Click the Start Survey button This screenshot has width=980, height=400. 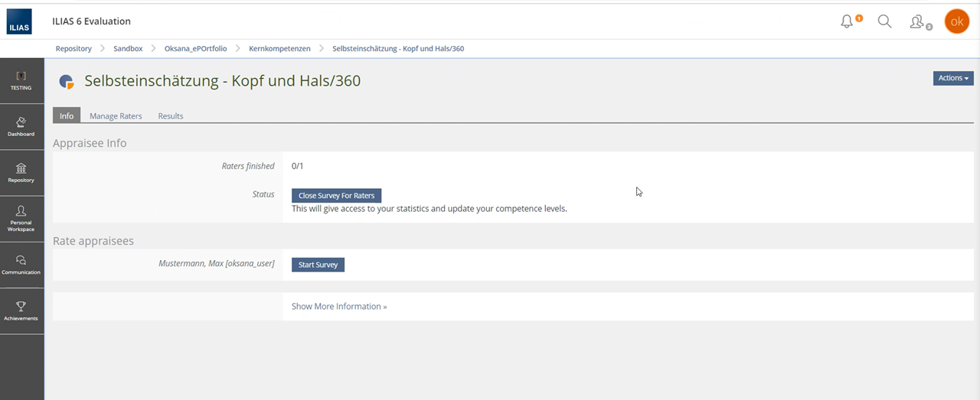[318, 265]
